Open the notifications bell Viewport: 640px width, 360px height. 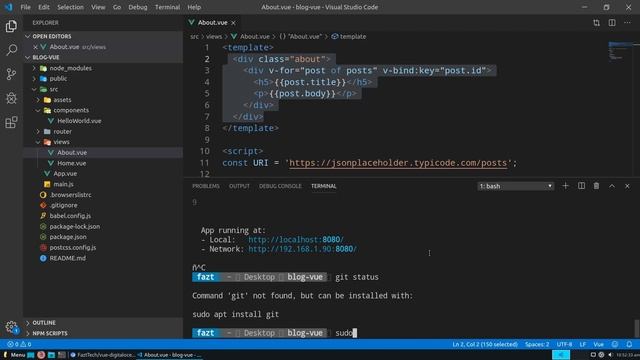(629, 344)
